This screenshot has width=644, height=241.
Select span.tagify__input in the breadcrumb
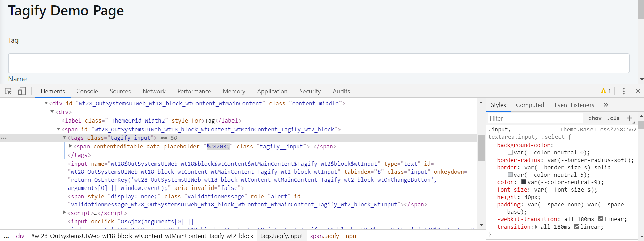334,236
